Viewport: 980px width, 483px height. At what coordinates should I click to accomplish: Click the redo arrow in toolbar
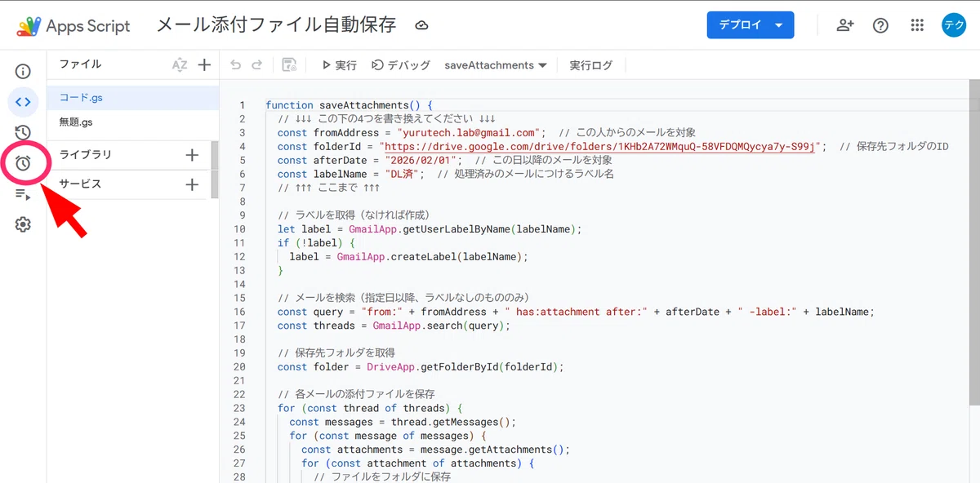pos(257,65)
